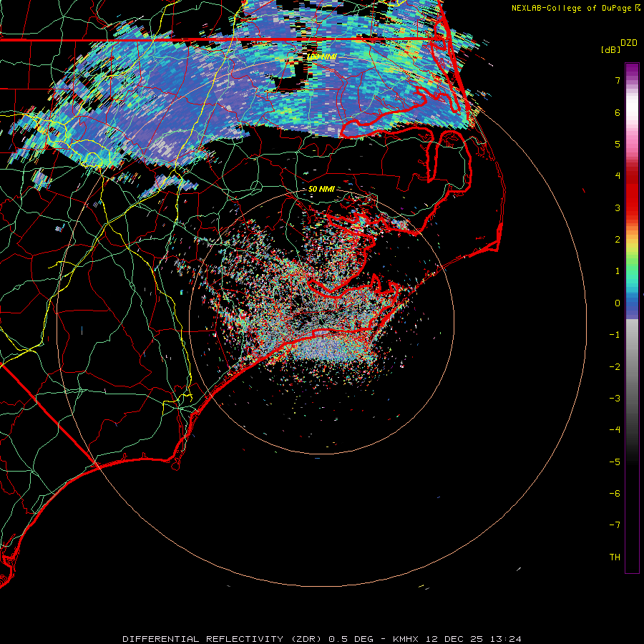The image size is (644, 644).
Task: Click the color scale value -3
Action: pos(615,399)
